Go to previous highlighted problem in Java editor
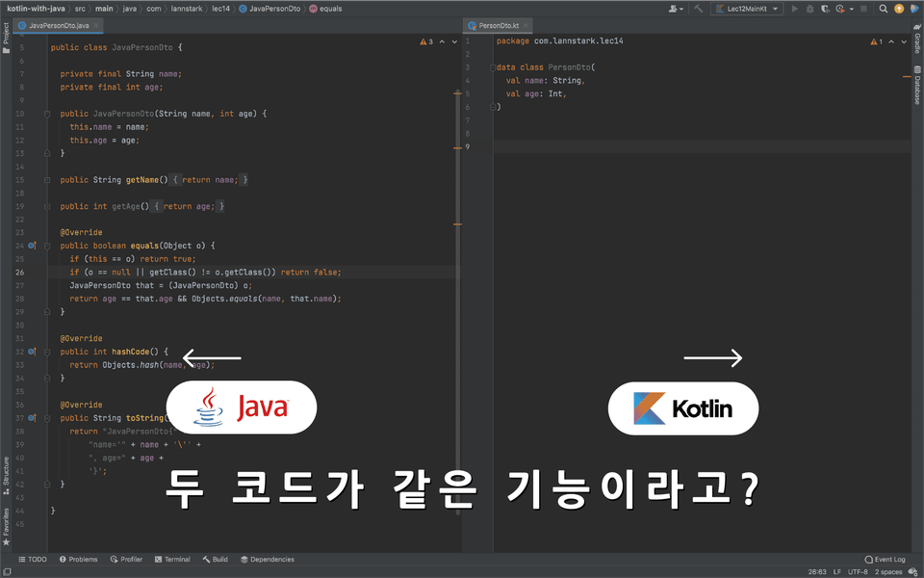 point(442,41)
